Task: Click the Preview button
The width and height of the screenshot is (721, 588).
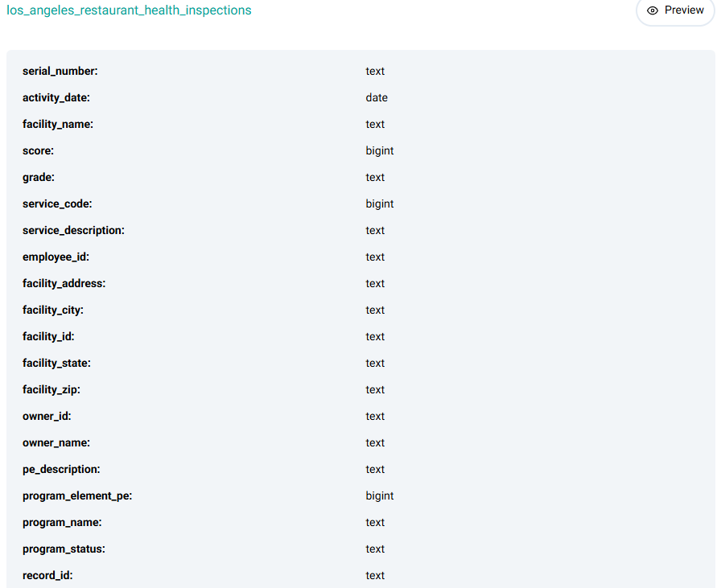Action: (x=675, y=10)
